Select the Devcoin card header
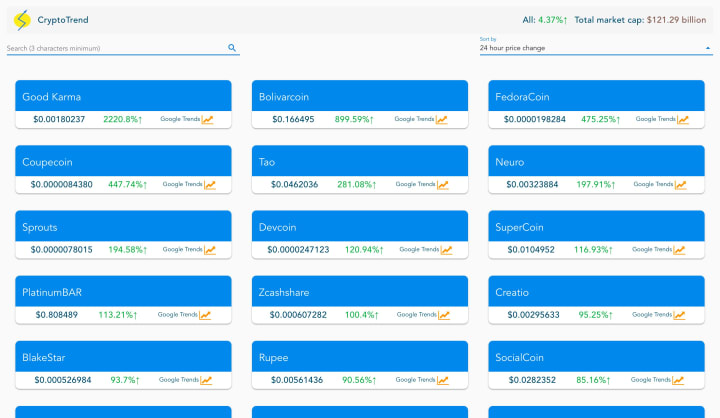 point(360,226)
